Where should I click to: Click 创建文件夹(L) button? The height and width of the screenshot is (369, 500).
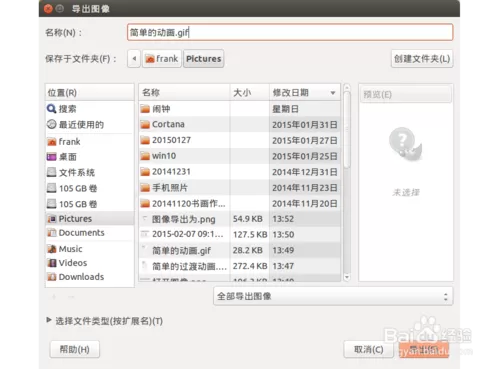click(x=422, y=59)
